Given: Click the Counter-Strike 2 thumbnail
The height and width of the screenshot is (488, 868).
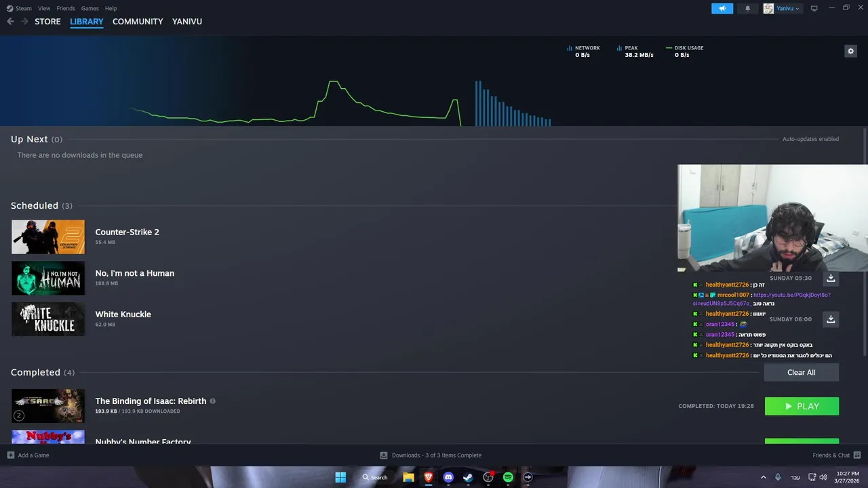Looking at the screenshot, I should pos(48,237).
